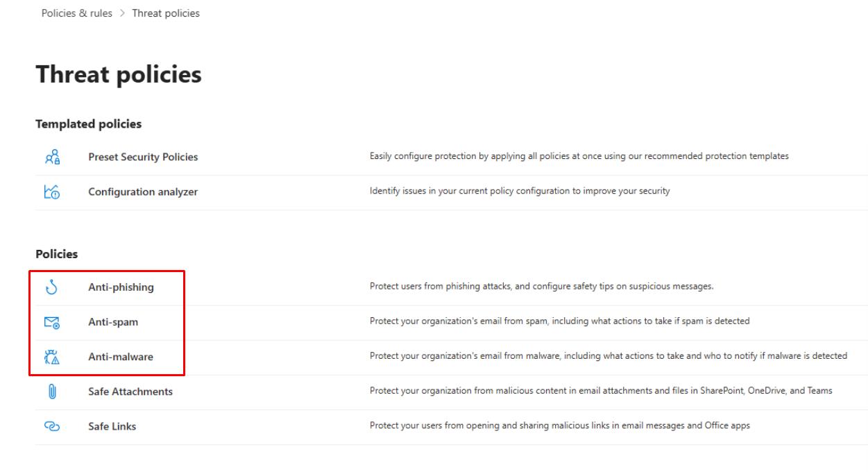Image resolution: width=868 pixels, height=472 pixels.
Task: Click the Anti-spam envelope icon
Action: point(51,322)
